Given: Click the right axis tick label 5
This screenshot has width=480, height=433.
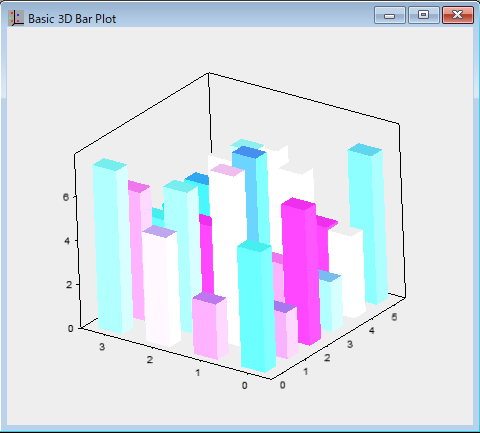Looking at the screenshot, I should pyautogui.click(x=394, y=317).
